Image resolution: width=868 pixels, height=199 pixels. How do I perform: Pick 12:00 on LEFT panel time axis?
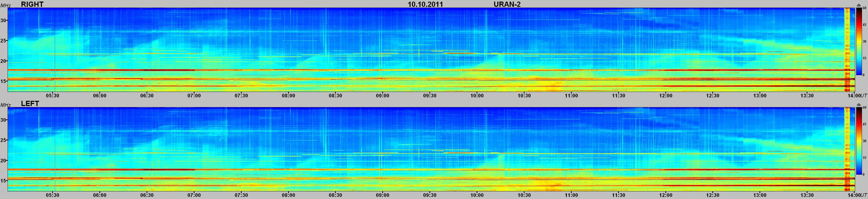[666, 195]
